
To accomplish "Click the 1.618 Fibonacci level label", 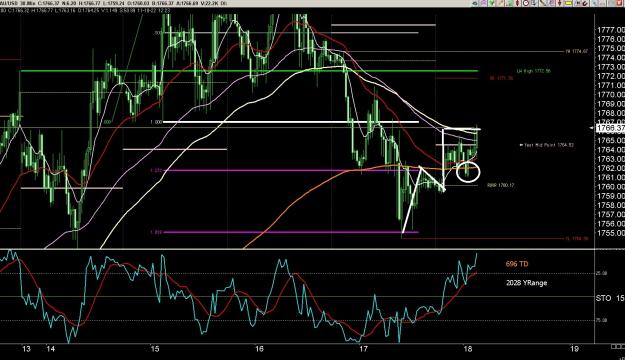I will [x=156, y=232].
